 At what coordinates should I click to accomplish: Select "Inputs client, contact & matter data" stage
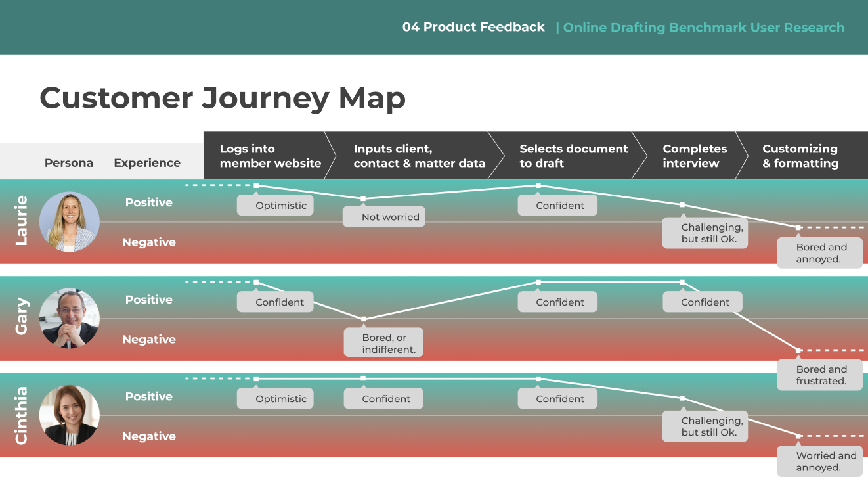pyautogui.click(x=419, y=156)
